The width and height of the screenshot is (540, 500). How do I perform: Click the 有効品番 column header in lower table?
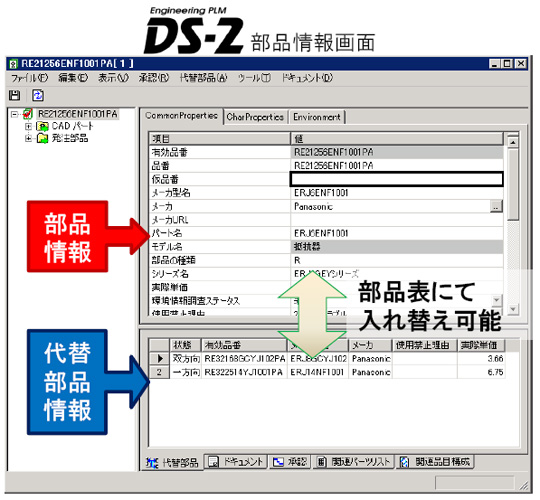pyautogui.click(x=244, y=345)
